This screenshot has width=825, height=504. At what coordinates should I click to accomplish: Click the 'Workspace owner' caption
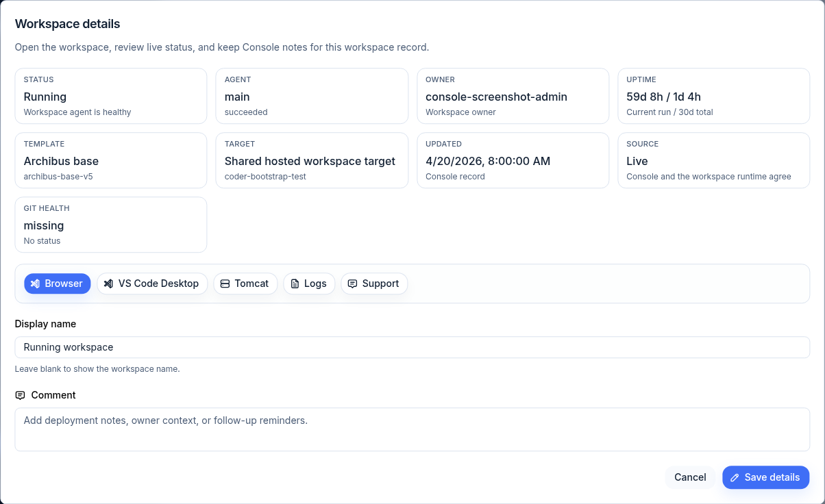point(460,112)
